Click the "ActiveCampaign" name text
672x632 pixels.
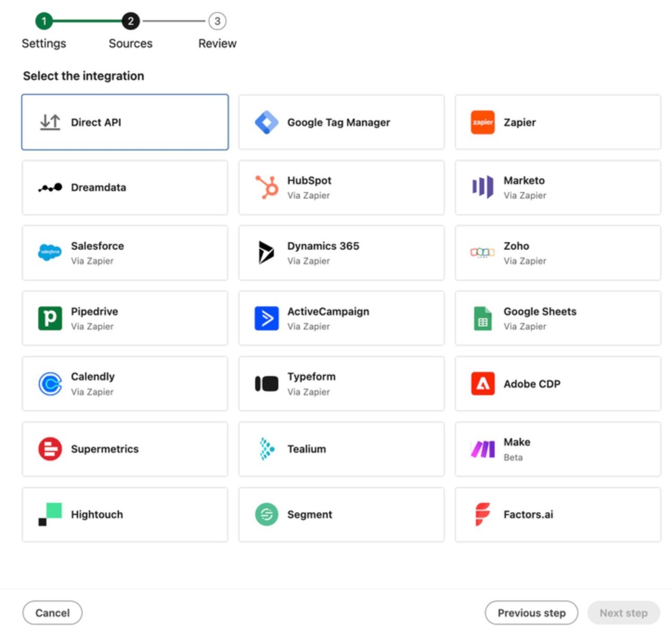coord(328,312)
